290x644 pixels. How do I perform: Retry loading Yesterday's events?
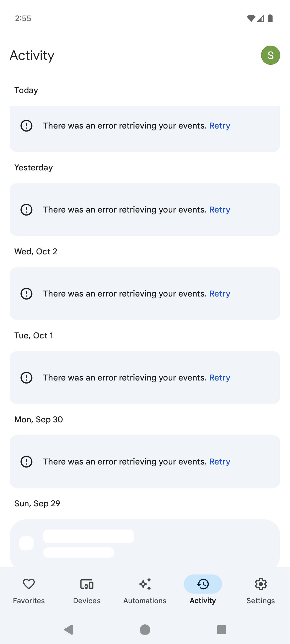coord(220,210)
